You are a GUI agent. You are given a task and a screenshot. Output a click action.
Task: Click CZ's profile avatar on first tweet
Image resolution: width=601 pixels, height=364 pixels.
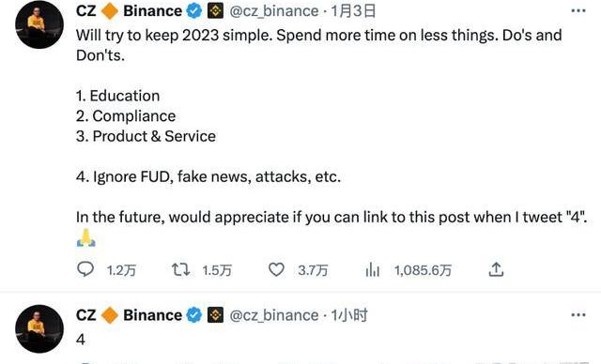[x=39, y=24]
